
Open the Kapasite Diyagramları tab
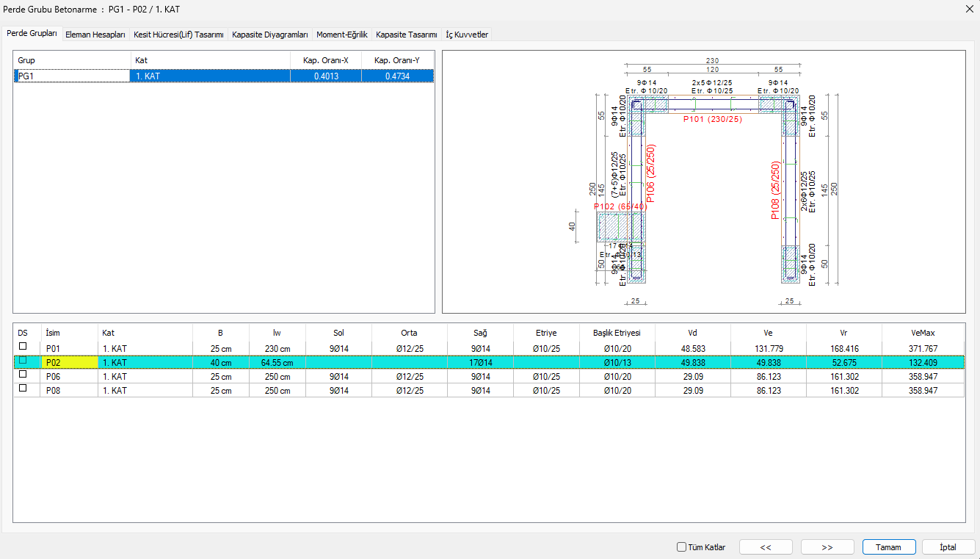[269, 35]
